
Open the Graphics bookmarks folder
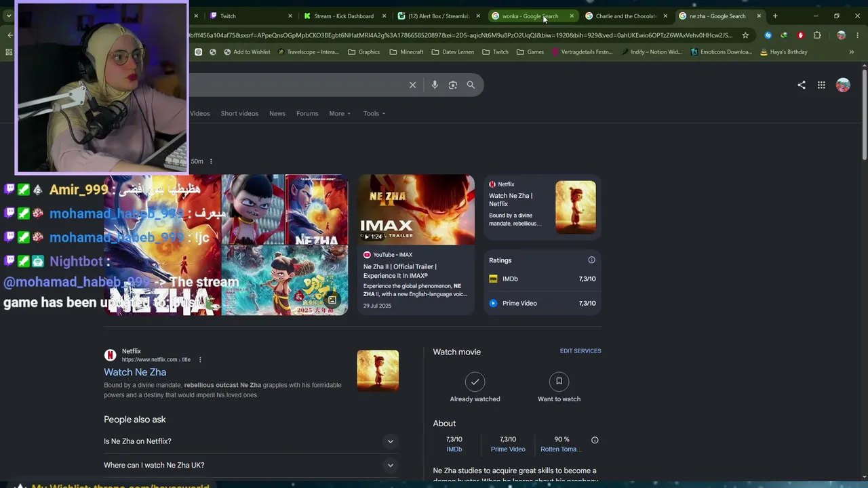point(363,52)
